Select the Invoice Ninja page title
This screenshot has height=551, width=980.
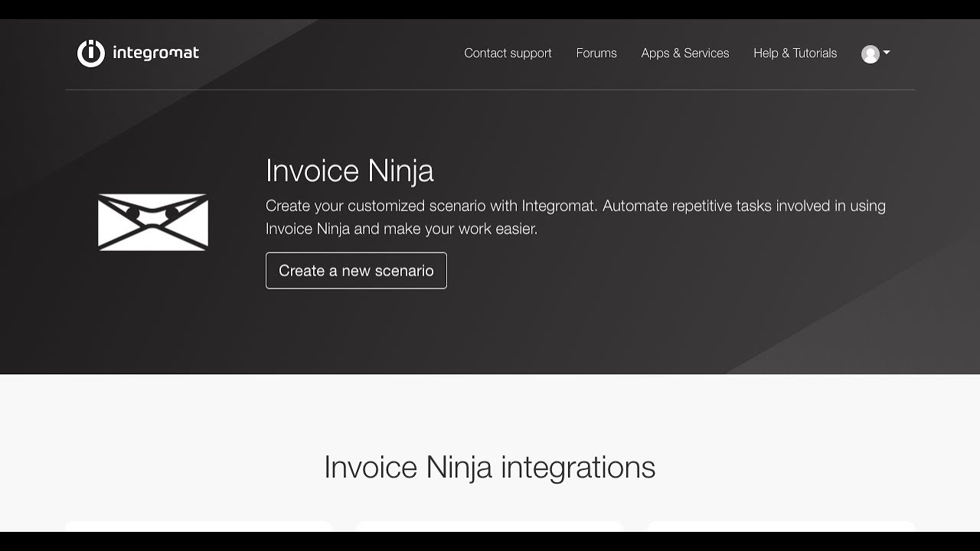coord(350,171)
